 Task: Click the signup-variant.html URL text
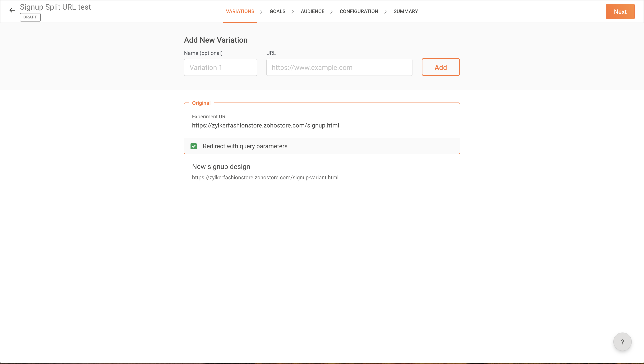265,178
